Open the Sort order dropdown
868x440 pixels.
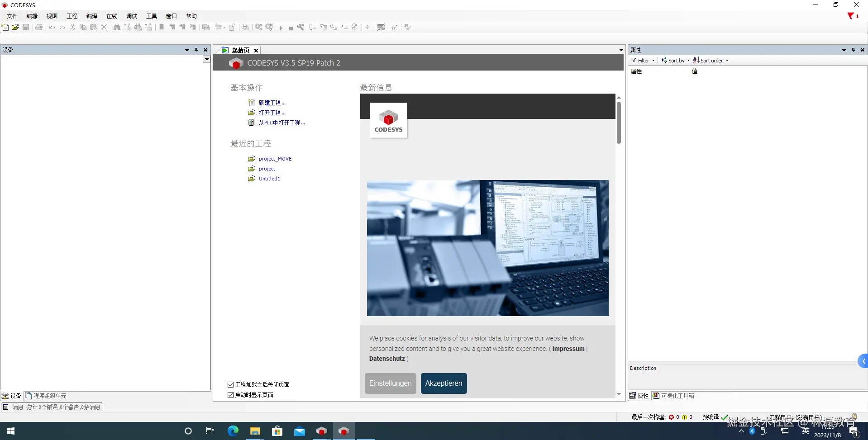tap(711, 60)
